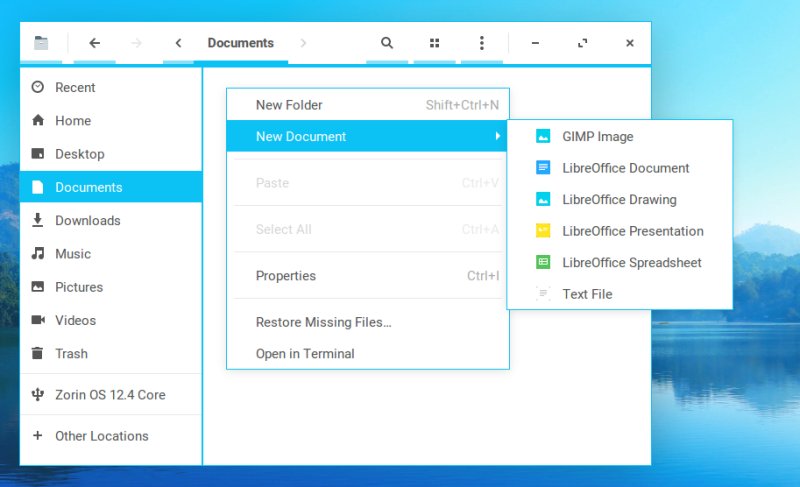The width and height of the screenshot is (800, 487).
Task: Go forward with the right arrow button
Action: point(136,43)
